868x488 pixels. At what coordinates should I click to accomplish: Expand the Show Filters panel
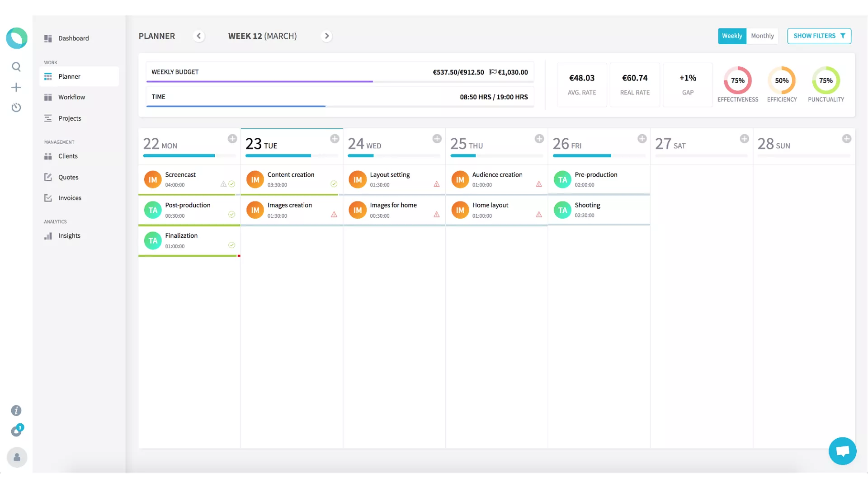tap(819, 36)
